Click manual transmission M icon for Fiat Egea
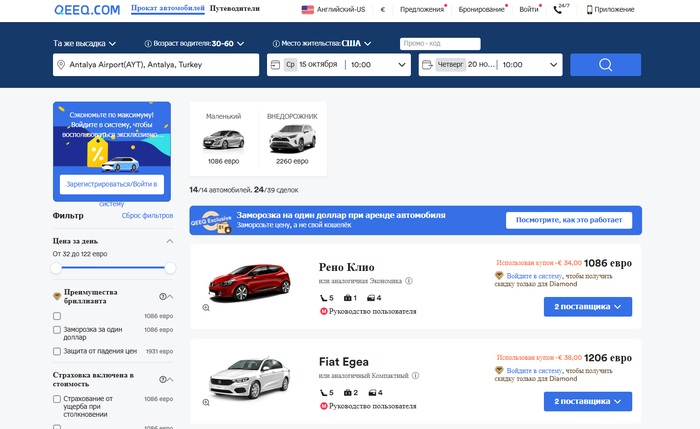 pyautogui.click(x=324, y=406)
